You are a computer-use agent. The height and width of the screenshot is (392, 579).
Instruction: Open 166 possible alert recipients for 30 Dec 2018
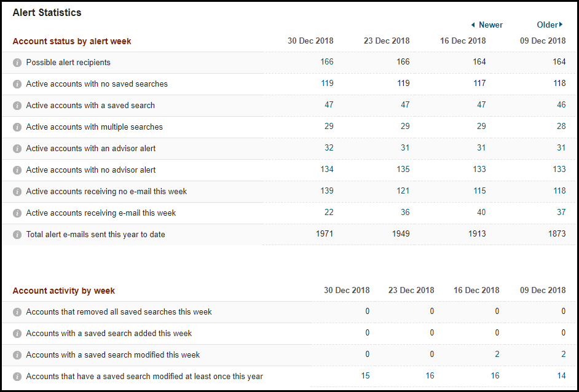(x=326, y=62)
